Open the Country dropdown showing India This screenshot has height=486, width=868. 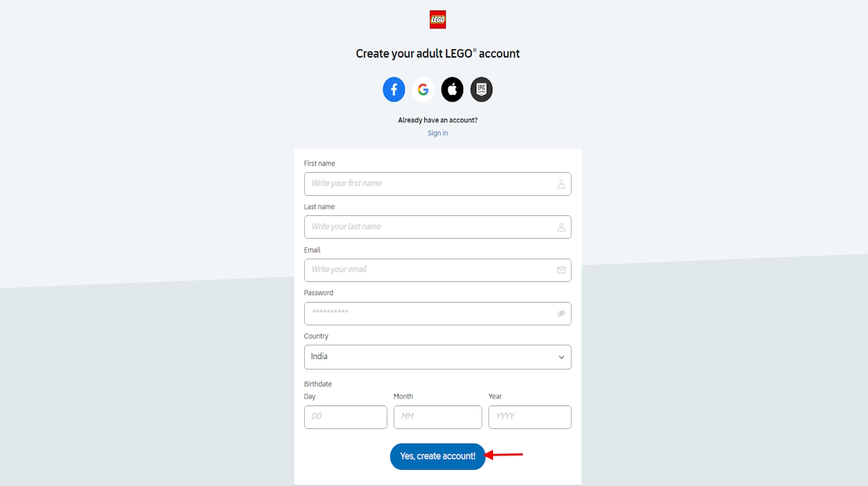431,357
